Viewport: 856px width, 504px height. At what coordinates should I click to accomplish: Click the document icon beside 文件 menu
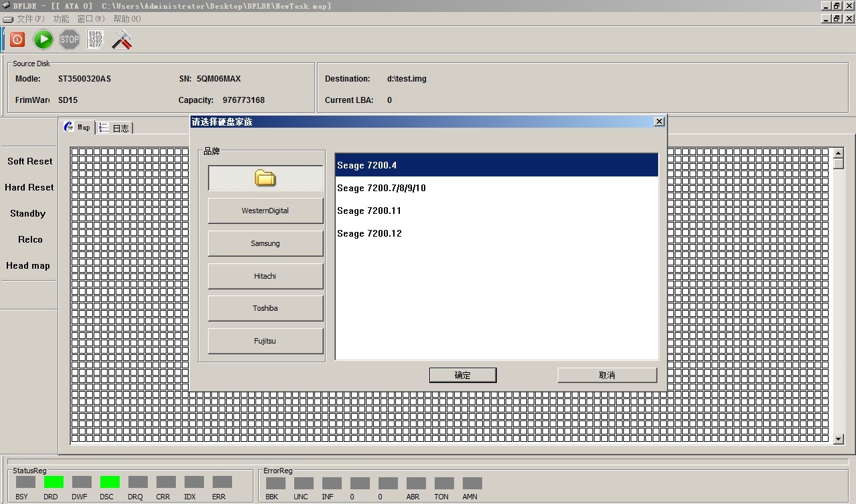tap(8, 19)
